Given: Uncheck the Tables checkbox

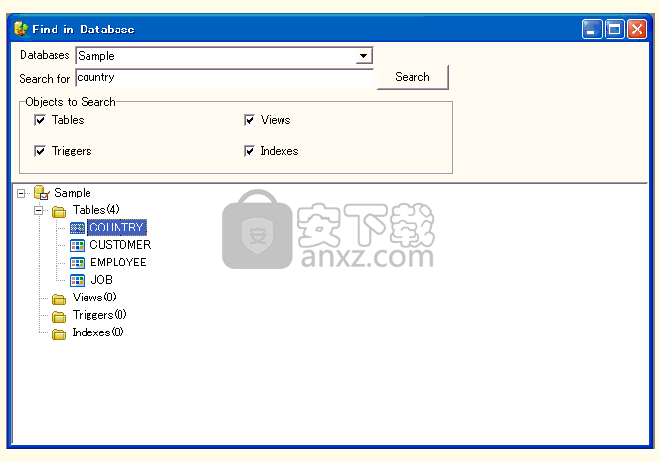Looking at the screenshot, I should [40, 120].
